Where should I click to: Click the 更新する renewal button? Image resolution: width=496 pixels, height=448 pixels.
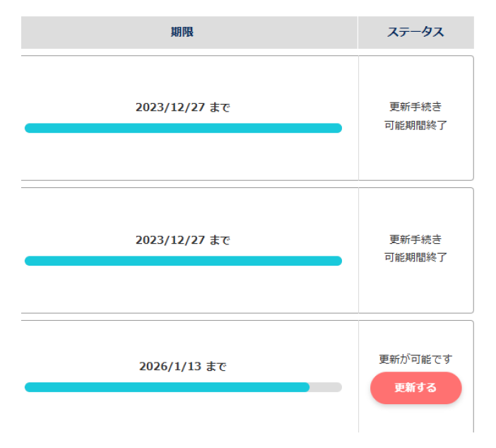(415, 387)
